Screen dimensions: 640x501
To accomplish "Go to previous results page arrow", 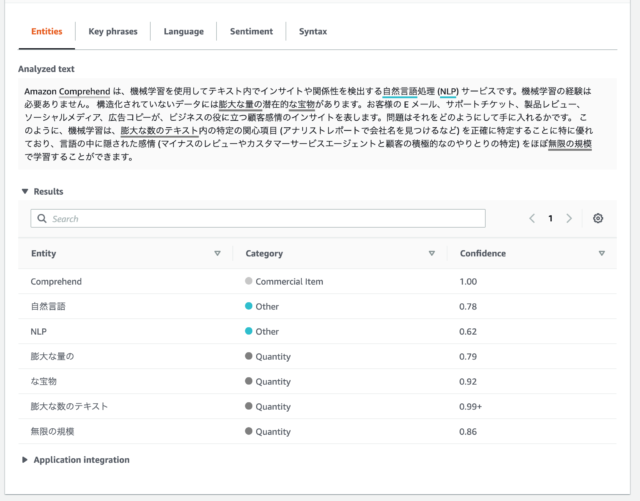I will 532,218.
